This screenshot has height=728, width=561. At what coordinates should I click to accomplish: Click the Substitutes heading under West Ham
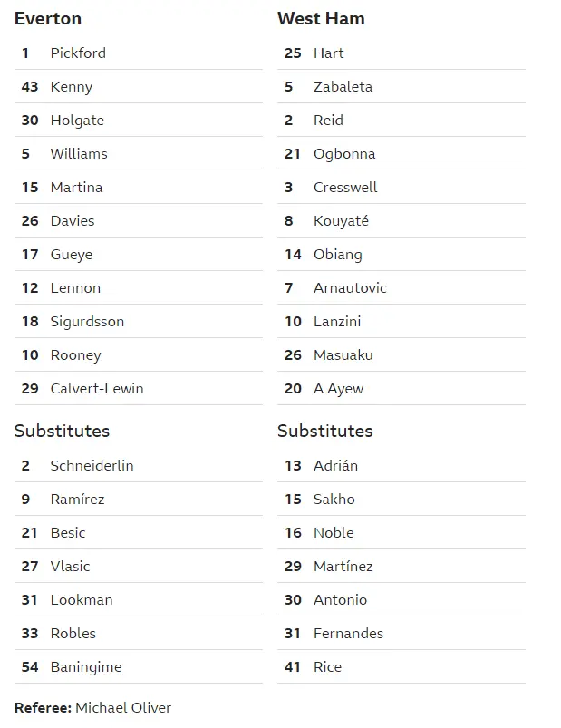pyautogui.click(x=324, y=432)
